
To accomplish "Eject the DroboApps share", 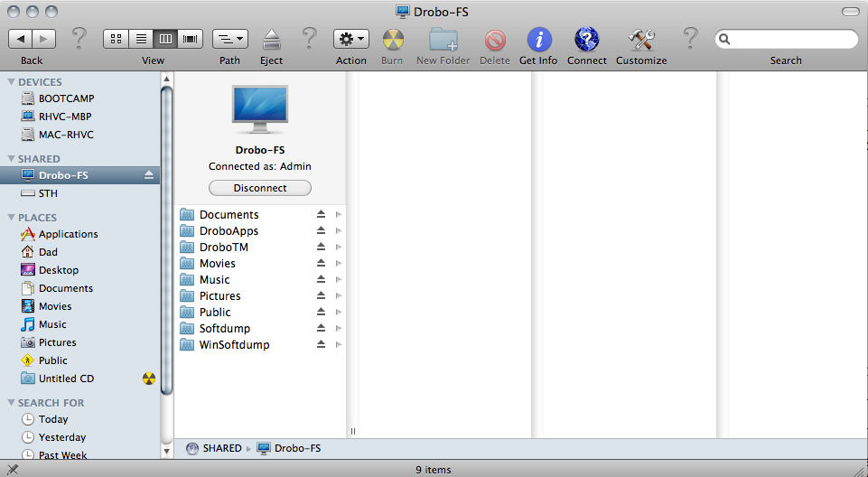I will click(x=321, y=230).
